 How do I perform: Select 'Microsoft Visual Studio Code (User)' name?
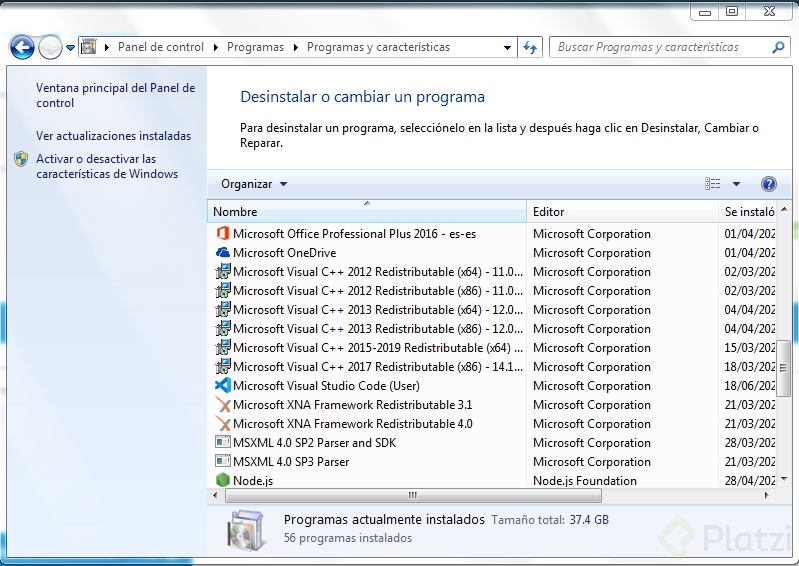coord(326,386)
